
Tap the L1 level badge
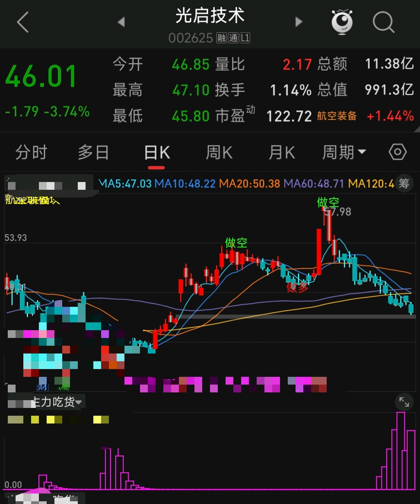245,38
